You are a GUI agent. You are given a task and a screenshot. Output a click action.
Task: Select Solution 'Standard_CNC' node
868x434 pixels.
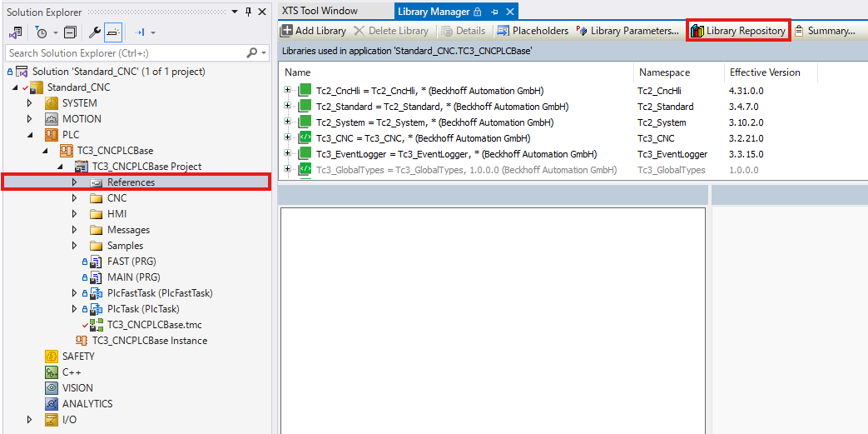[x=119, y=72]
